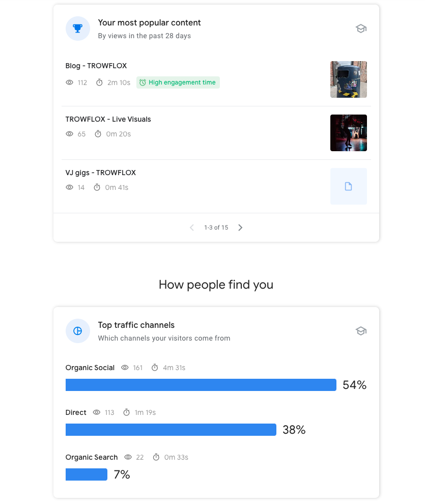Viewport: 425px width, 504px height.
Task: Click the eye icon next to Direct views
Action: (x=97, y=412)
